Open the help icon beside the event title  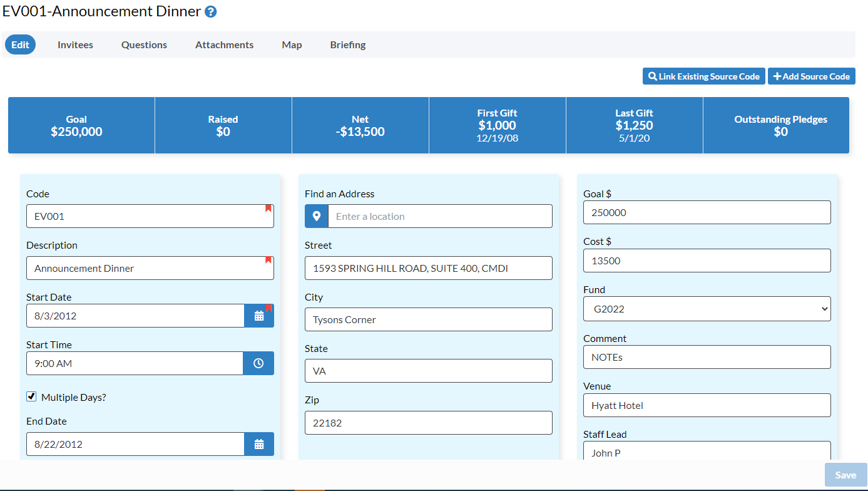211,12
